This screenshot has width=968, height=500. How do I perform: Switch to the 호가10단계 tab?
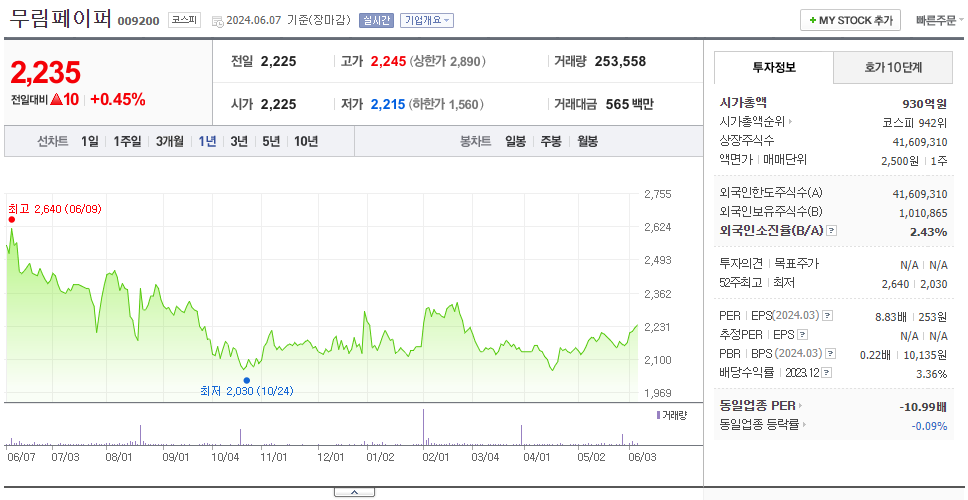point(893,67)
